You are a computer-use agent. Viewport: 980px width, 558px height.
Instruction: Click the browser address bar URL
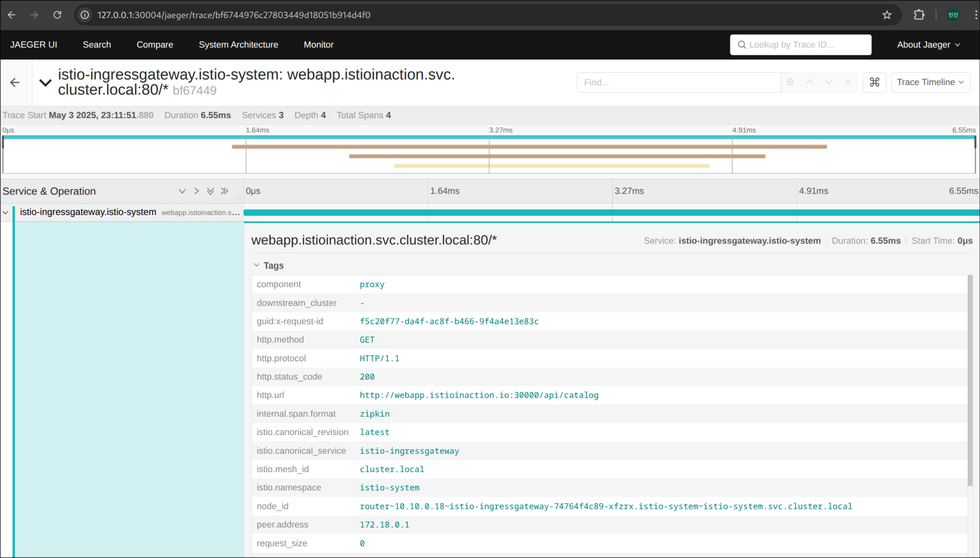click(x=234, y=15)
